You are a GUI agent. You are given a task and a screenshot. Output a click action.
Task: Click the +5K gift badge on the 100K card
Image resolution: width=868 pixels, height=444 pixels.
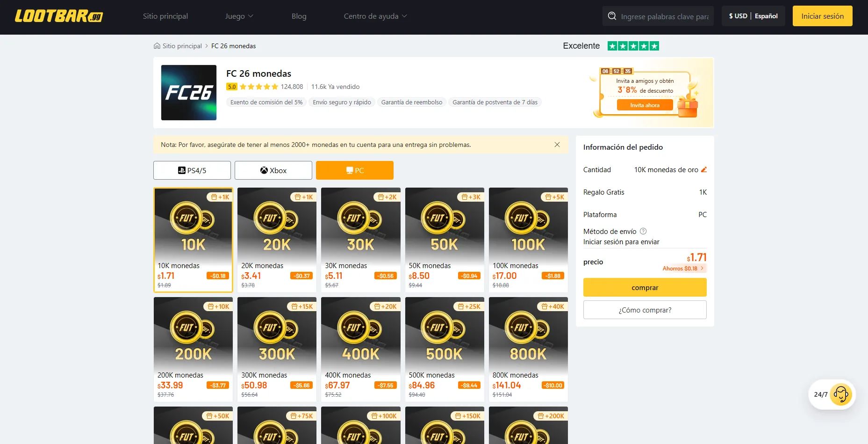pyautogui.click(x=554, y=197)
